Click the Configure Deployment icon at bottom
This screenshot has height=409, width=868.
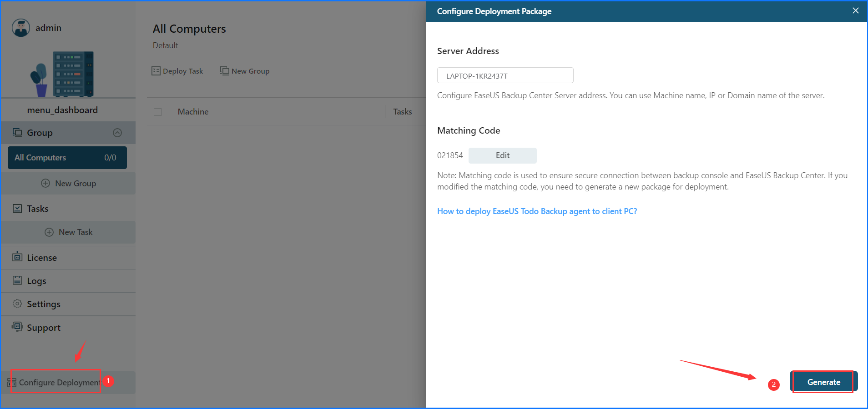pos(12,383)
